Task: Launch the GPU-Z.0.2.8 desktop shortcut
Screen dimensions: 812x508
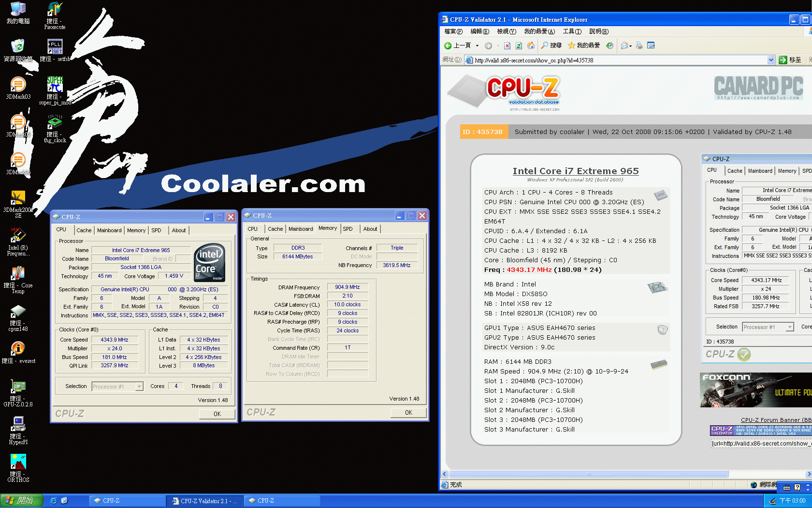Action: [18, 392]
